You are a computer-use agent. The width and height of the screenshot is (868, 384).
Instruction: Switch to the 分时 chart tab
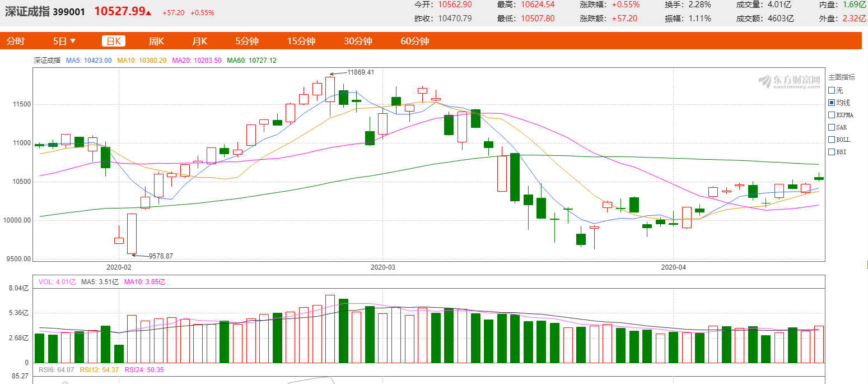pyautogui.click(x=15, y=41)
